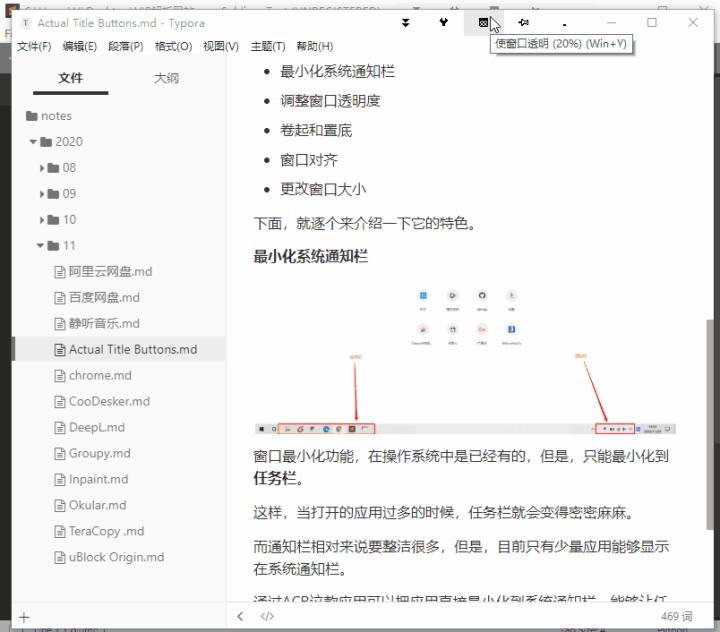
Task: Click the wrench-shaped title bar button
Action: coord(444,22)
